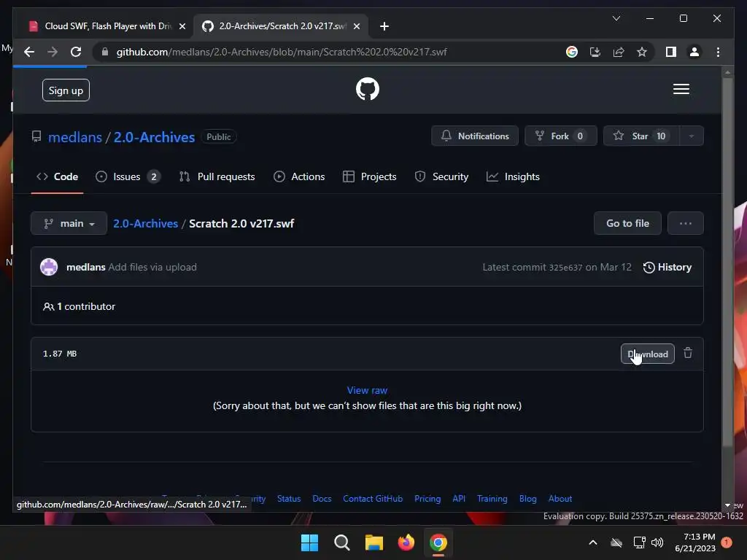Open Chrome three-dot menu

tap(718, 52)
